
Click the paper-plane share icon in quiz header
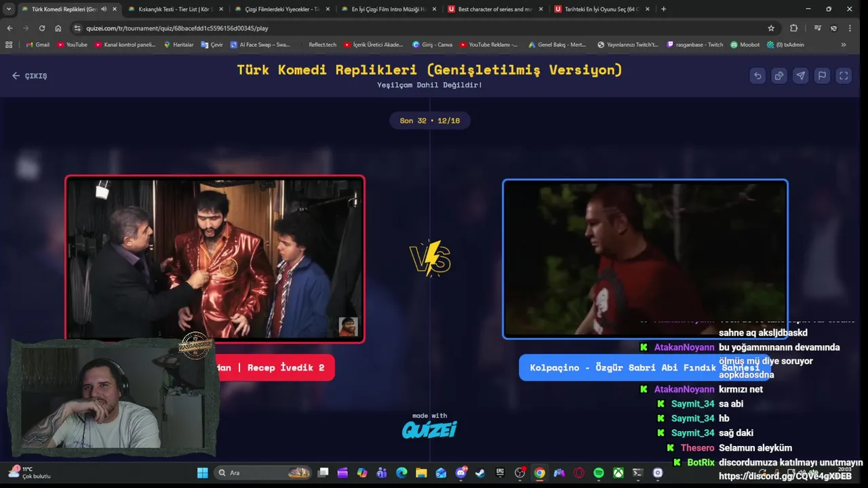801,76
